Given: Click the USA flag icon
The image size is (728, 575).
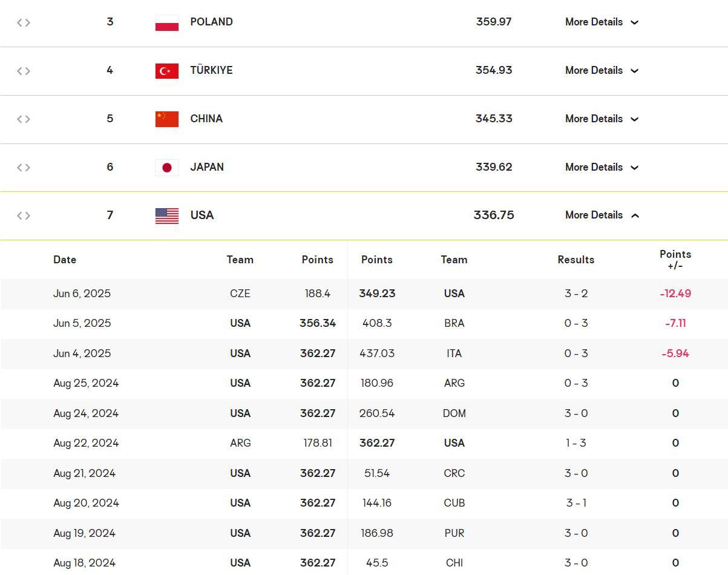Looking at the screenshot, I should (x=166, y=215).
